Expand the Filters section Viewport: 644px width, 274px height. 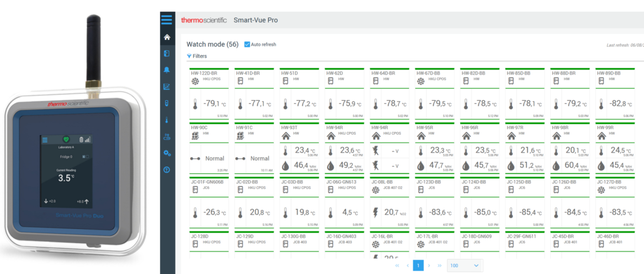(x=197, y=56)
